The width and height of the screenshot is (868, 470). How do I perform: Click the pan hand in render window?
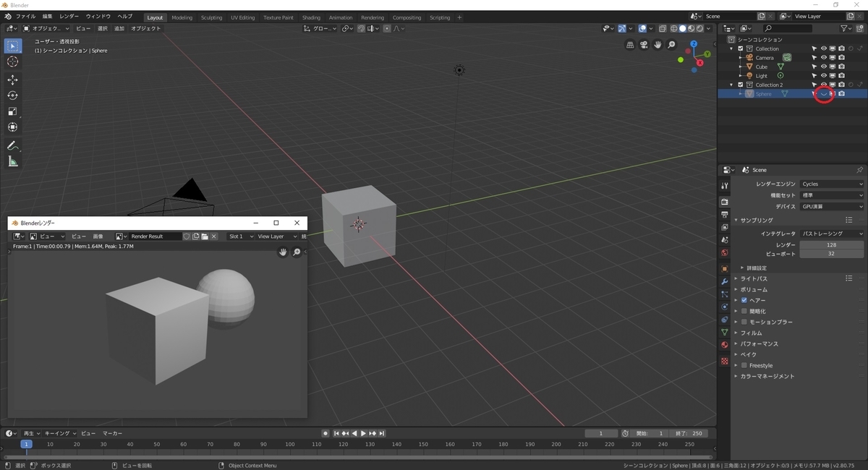point(284,252)
